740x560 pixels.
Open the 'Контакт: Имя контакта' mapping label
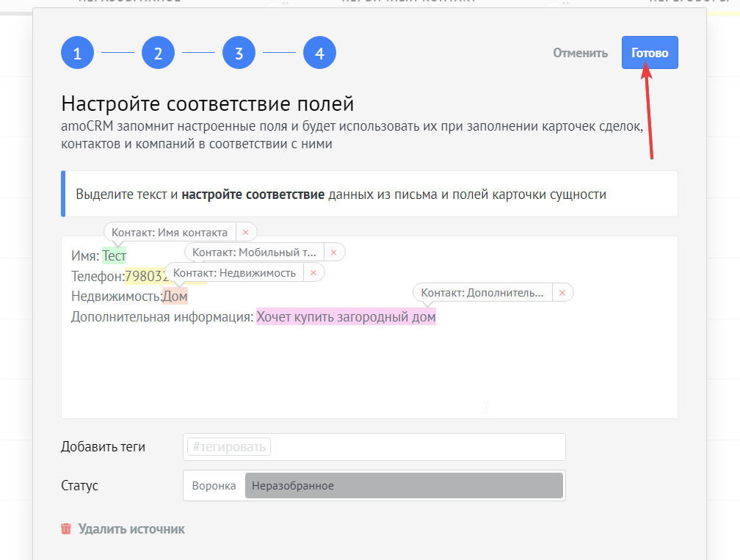click(170, 232)
